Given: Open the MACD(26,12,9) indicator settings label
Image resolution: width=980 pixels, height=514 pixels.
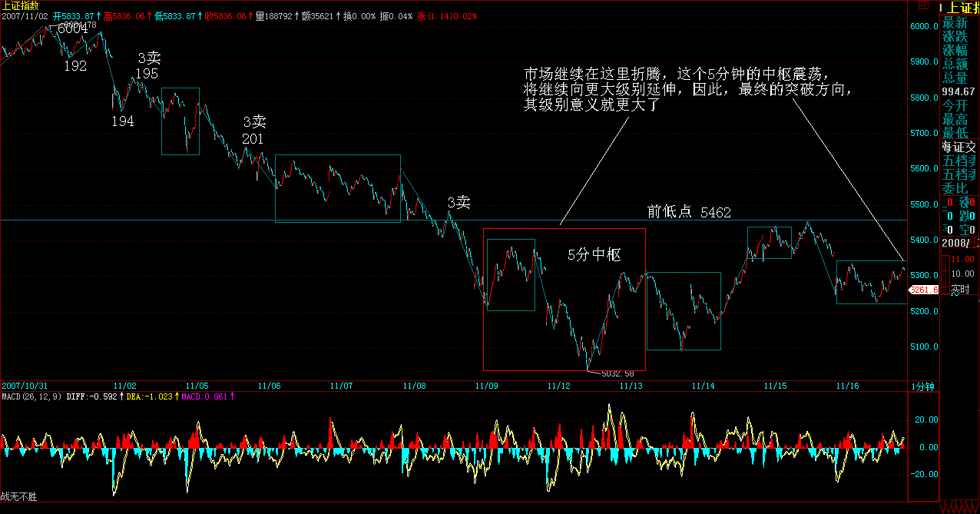Looking at the screenshot, I should [31, 397].
